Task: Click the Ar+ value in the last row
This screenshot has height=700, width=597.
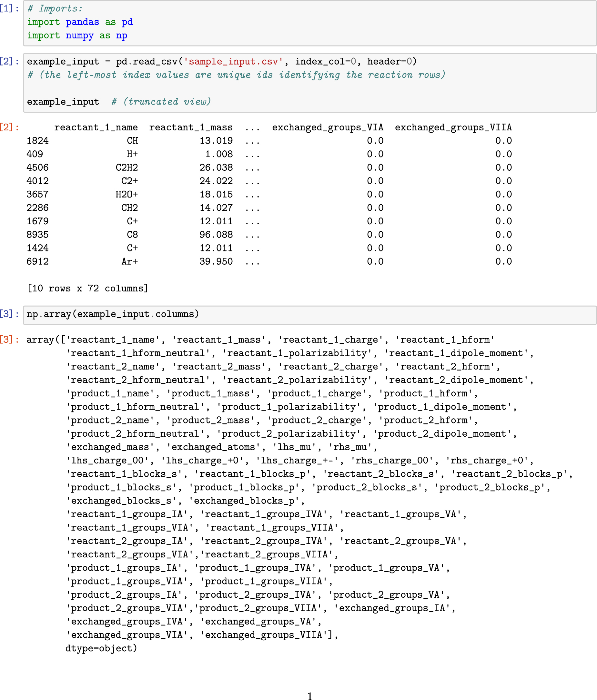Action: pyautogui.click(x=129, y=261)
